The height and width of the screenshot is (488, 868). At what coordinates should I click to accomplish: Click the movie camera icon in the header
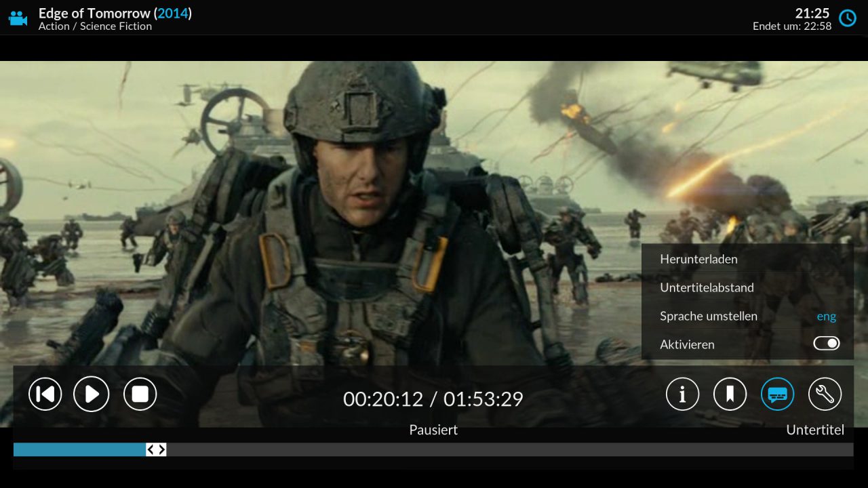(x=17, y=18)
